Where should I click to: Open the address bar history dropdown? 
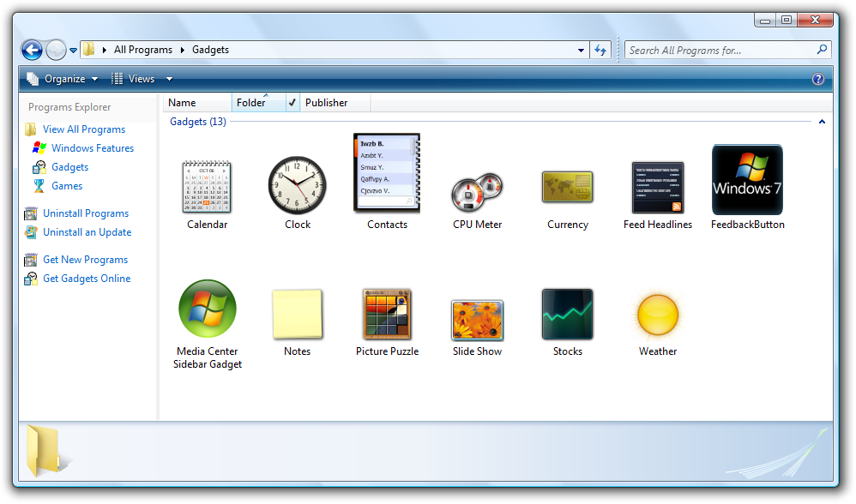(x=582, y=50)
